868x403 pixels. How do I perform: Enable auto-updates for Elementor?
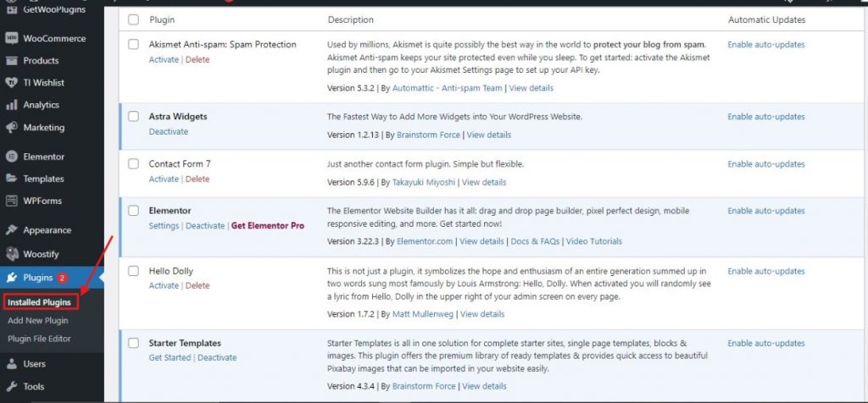pos(766,211)
